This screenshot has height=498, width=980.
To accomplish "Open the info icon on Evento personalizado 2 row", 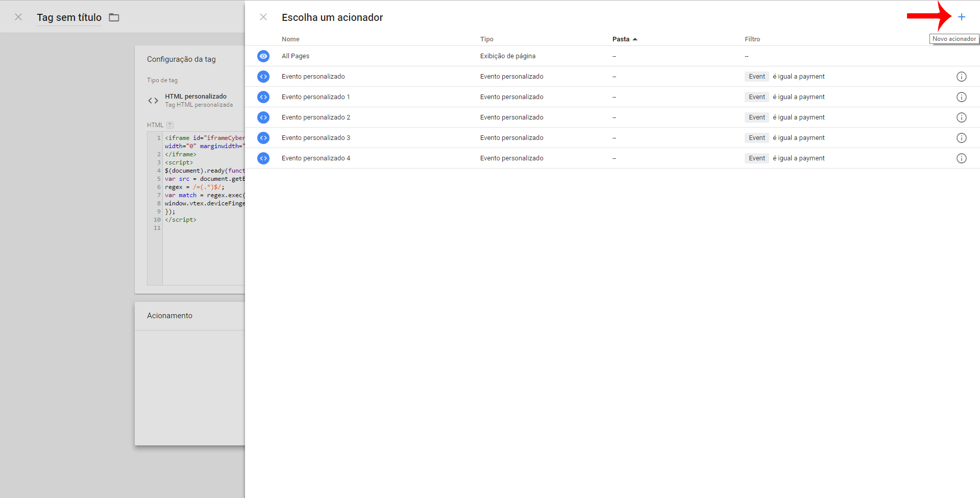I will [x=962, y=117].
